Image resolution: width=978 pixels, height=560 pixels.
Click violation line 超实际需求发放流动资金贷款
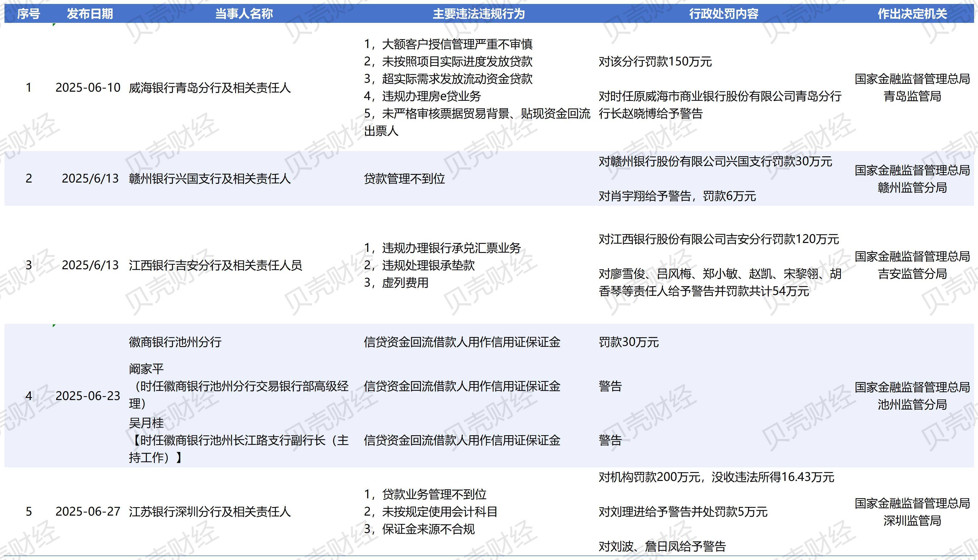448,79
